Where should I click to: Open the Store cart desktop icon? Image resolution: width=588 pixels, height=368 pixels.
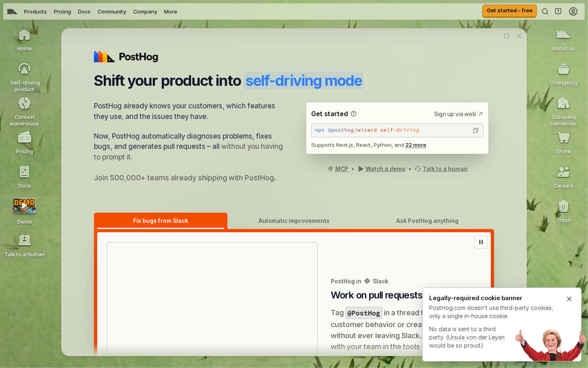563,143
